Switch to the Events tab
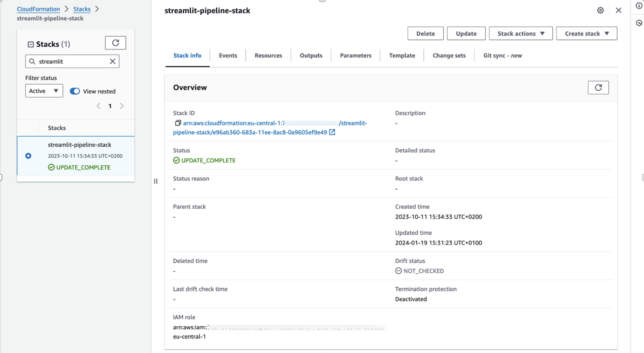This screenshot has width=644, height=353. point(228,56)
